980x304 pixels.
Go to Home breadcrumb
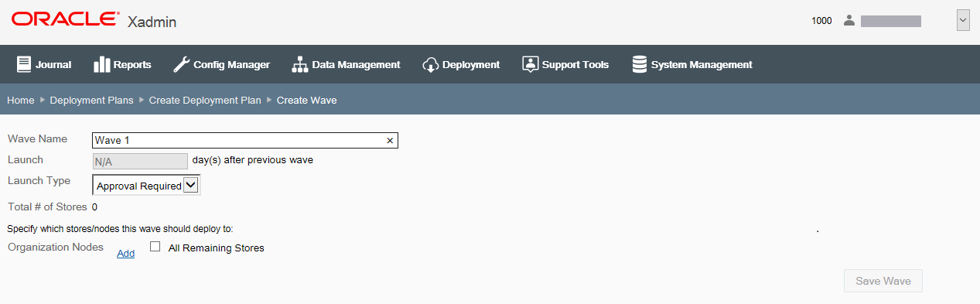[21, 100]
